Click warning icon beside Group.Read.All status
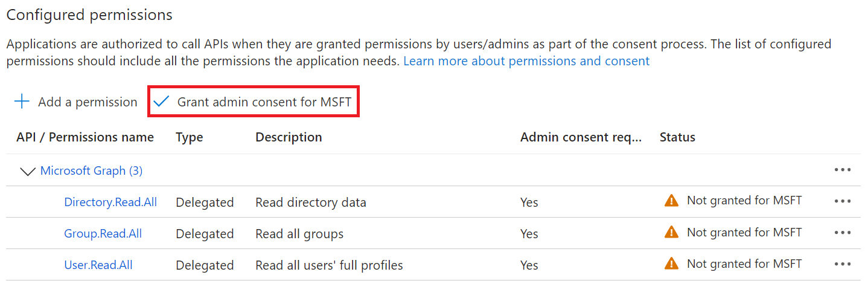This screenshot has height=292, width=868. [671, 232]
